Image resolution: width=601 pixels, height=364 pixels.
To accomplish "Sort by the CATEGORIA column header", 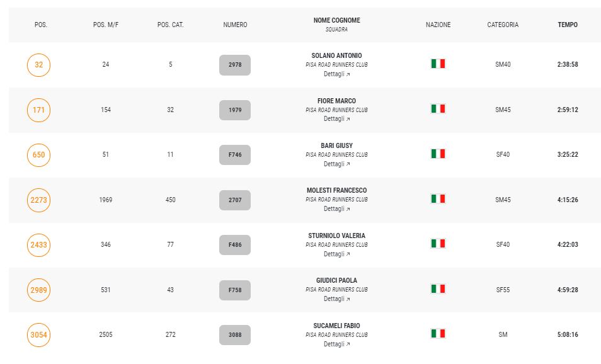I will [503, 25].
